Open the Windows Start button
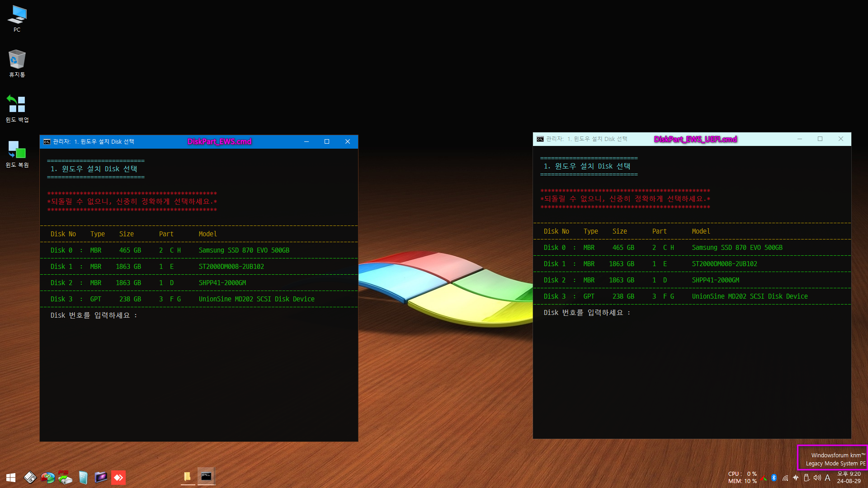The width and height of the screenshot is (868, 488). click(11, 477)
